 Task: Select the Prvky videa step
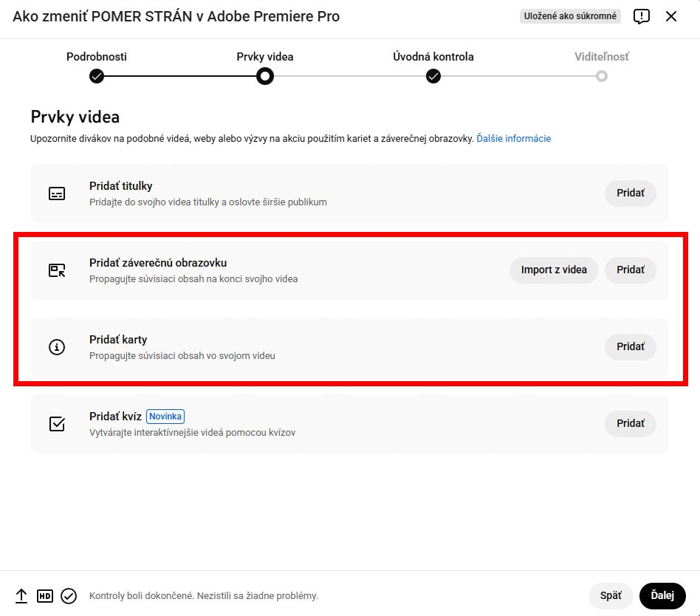coord(265,75)
